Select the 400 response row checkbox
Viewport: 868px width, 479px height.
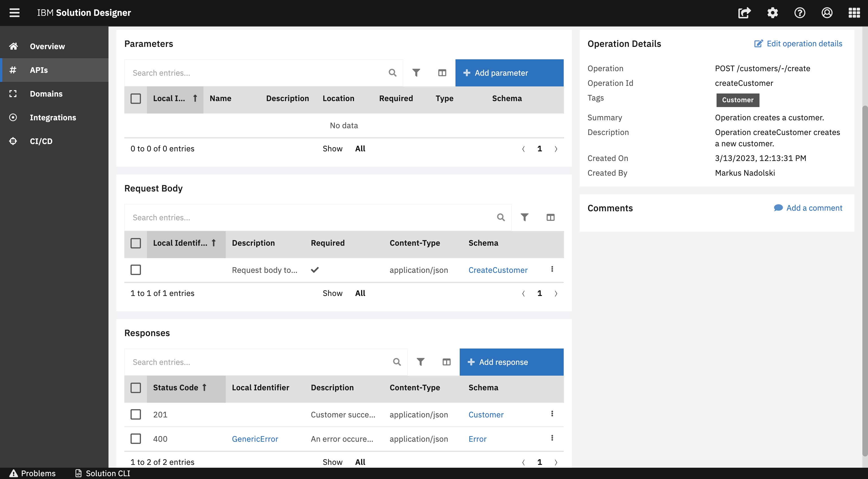pos(135,439)
